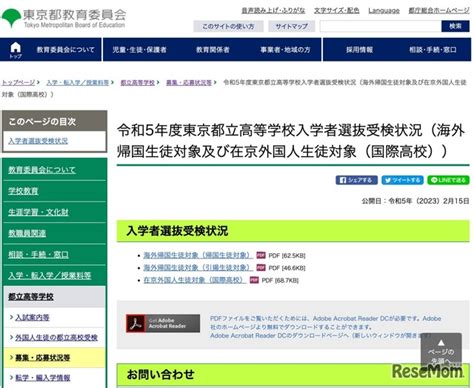The height and width of the screenshot is (388, 474).
Task: Open sidebar 学校教育 link
Action: 23,191
